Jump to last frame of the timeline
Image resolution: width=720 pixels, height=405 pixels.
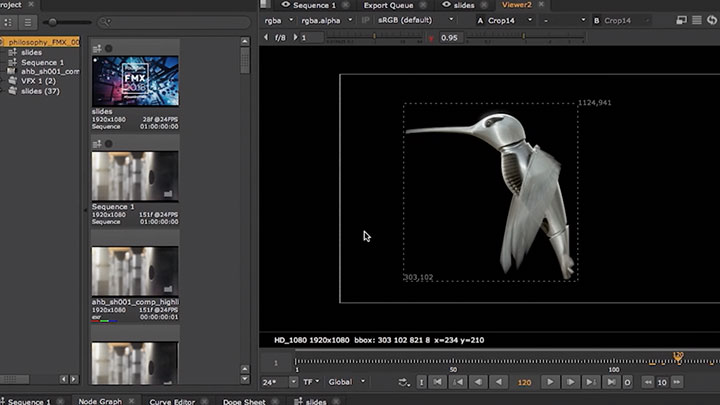(612, 382)
